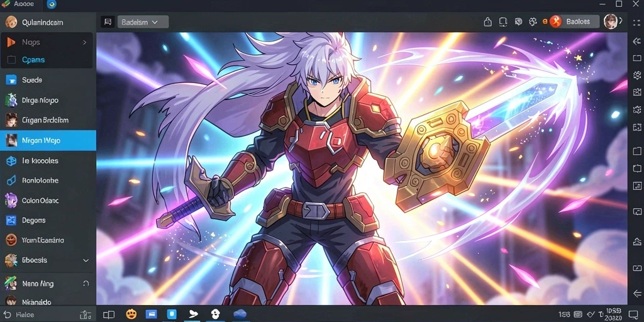Click the cloud icon in the taskbar
Viewport: 644px width, 322px height.
pyautogui.click(x=240, y=314)
